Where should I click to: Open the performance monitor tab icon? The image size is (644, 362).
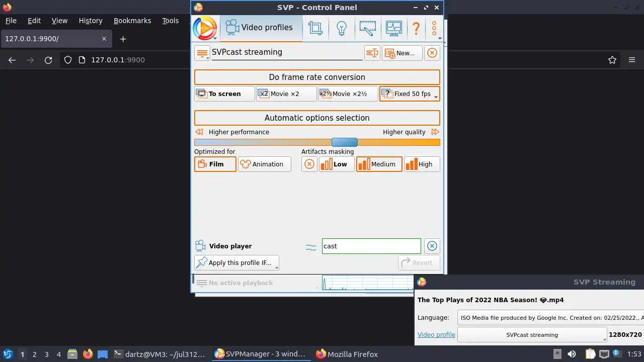pos(393,28)
